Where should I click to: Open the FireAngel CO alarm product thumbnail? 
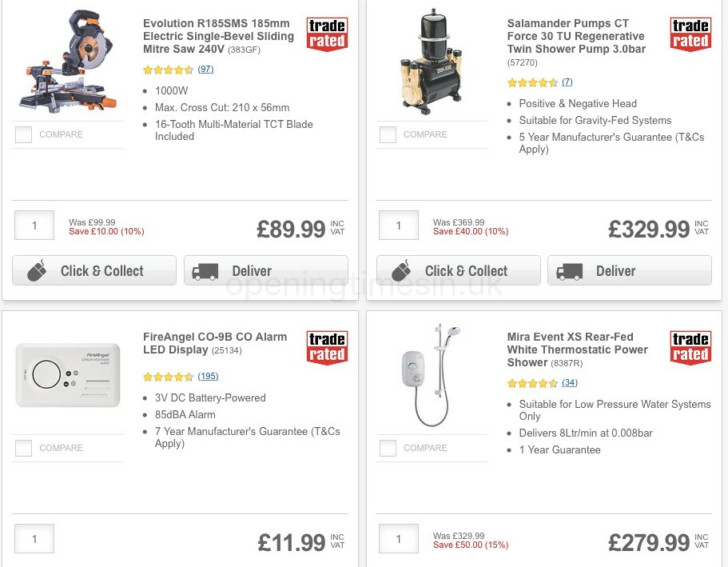(68, 374)
